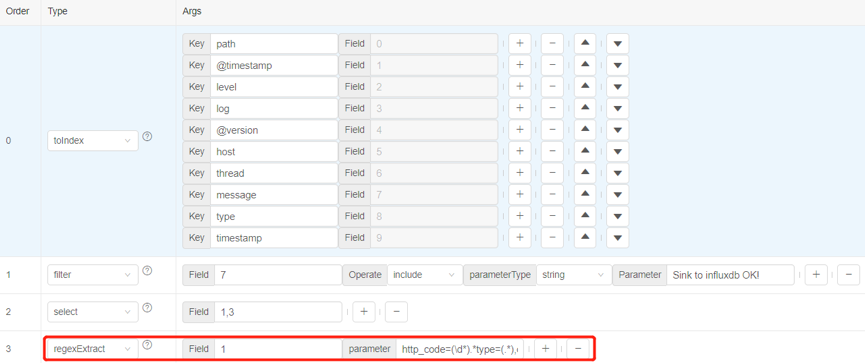Viewport: 865px width, 363px height.
Task: Open the toIndex type dropdown
Action: point(93,141)
